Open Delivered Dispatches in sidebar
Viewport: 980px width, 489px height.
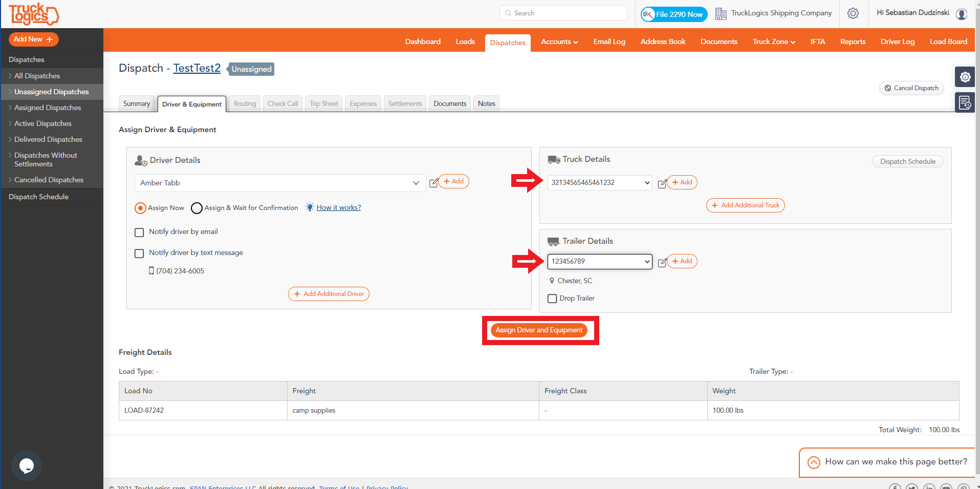click(48, 139)
